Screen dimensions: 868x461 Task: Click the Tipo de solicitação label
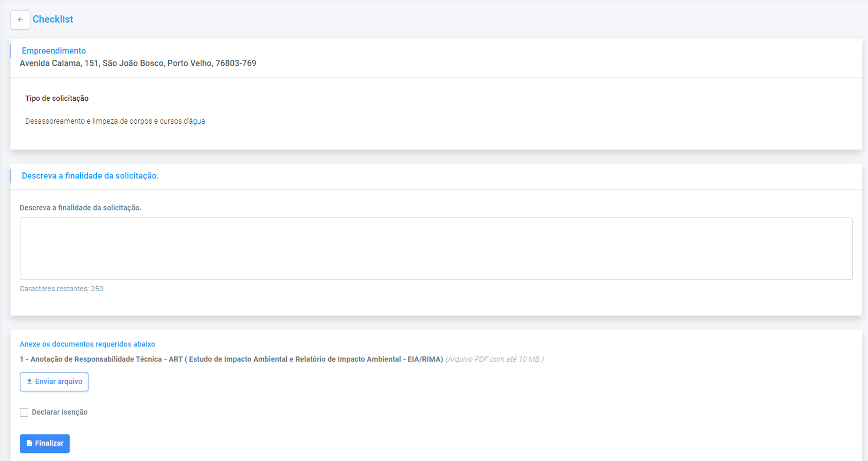pos(57,99)
